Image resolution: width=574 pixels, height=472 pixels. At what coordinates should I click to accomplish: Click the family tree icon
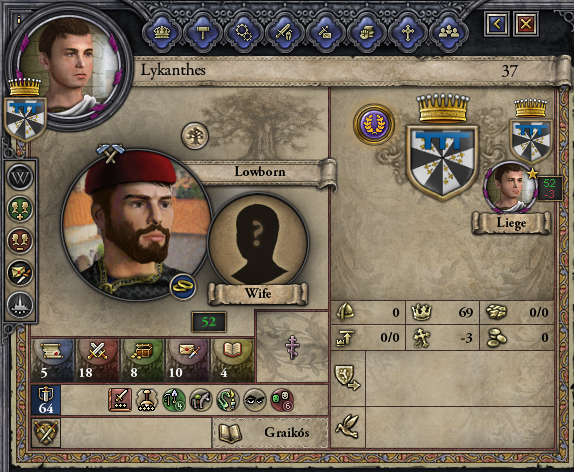(x=195, y=136)
